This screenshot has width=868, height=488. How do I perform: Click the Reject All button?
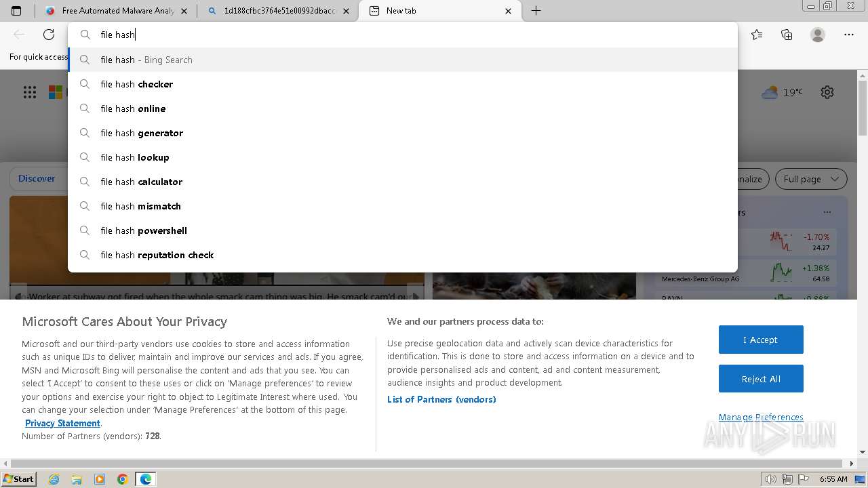coord(761,379)
